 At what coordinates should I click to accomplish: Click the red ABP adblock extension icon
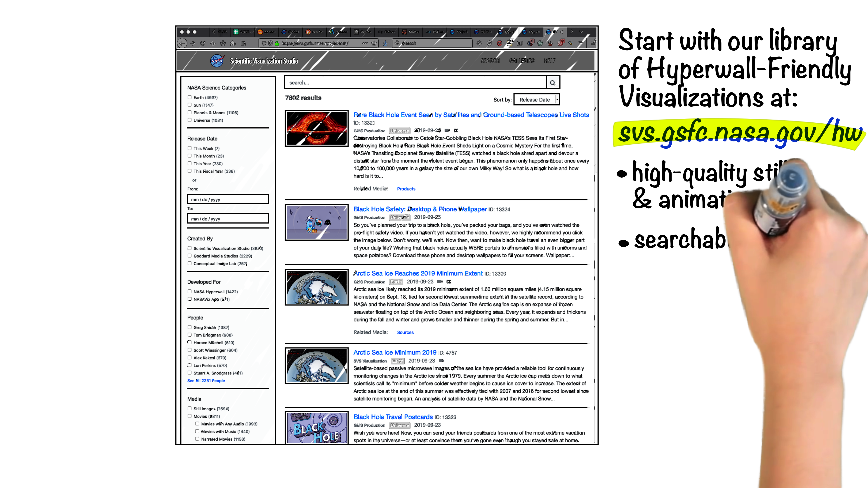[500, 43]
